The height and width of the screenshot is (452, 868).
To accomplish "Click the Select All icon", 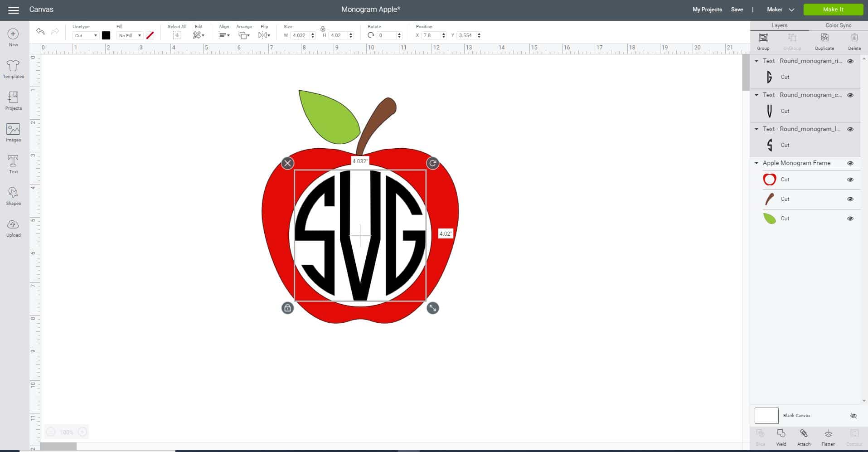I will [x=177, y=35].
